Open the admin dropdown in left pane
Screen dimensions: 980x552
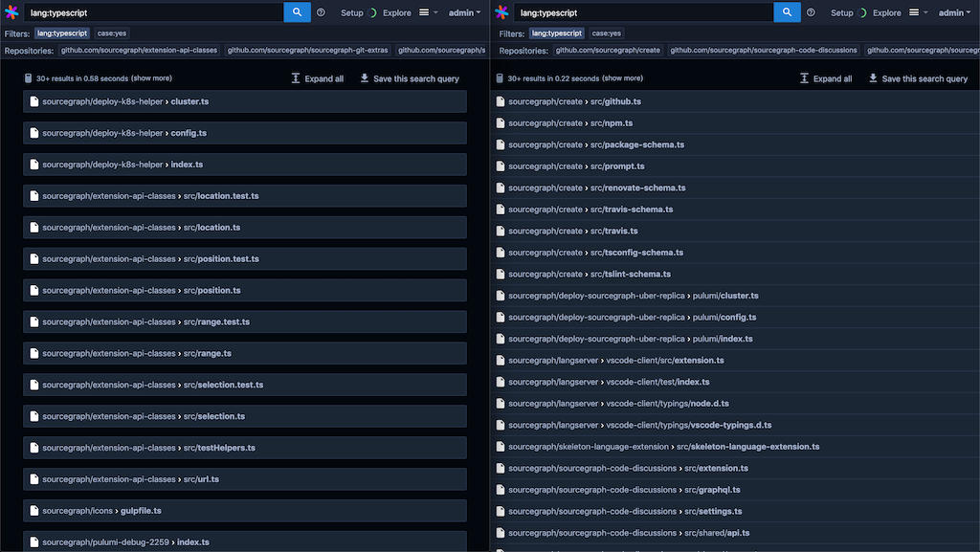tap(464, 12)
